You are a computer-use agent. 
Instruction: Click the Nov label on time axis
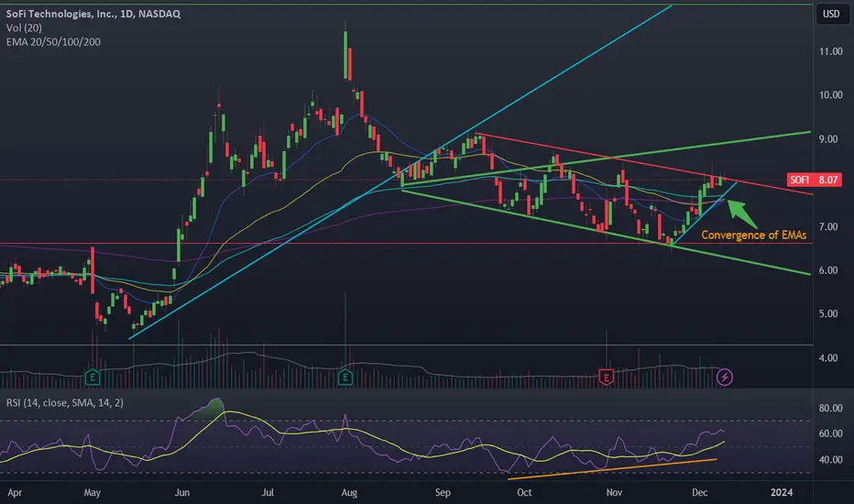[614, 493]
